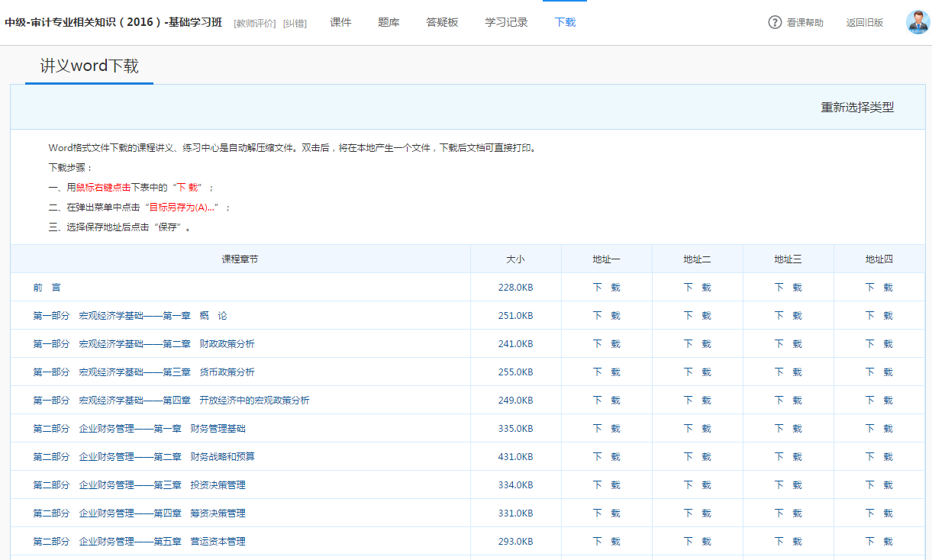Image resolution: width=932 pixels, height=560 pixels.
Task: Click the help question mark icon
Action: pos(775,22)
